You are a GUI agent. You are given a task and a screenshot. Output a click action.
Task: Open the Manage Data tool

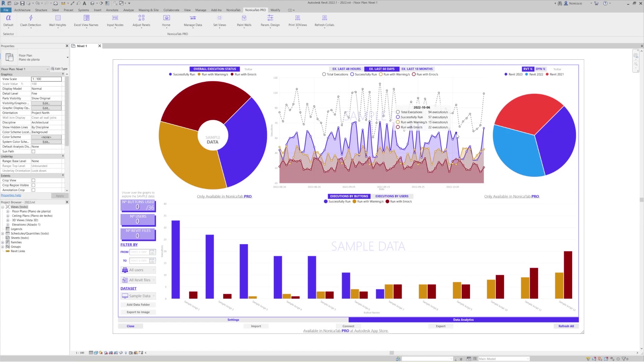coord(193,18)
